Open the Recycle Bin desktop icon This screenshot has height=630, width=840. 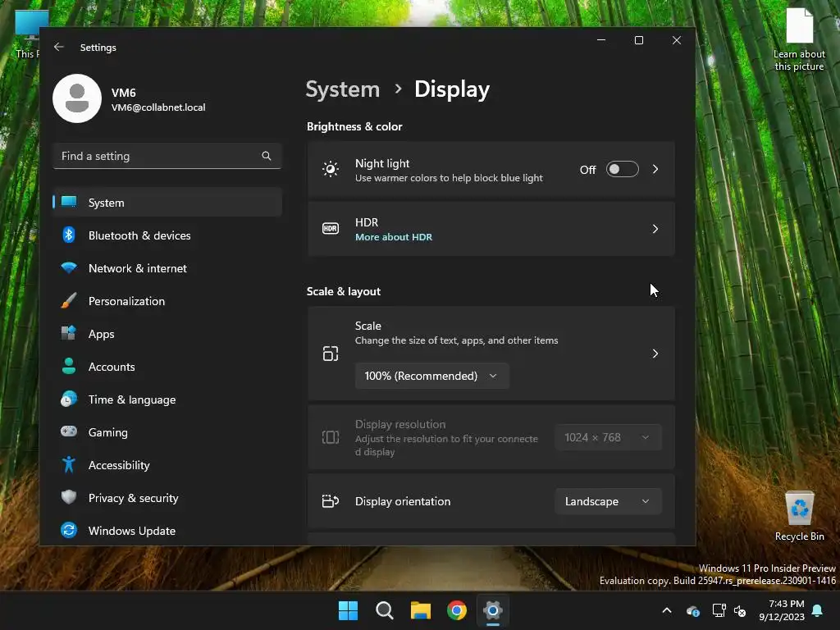(800, 517)
